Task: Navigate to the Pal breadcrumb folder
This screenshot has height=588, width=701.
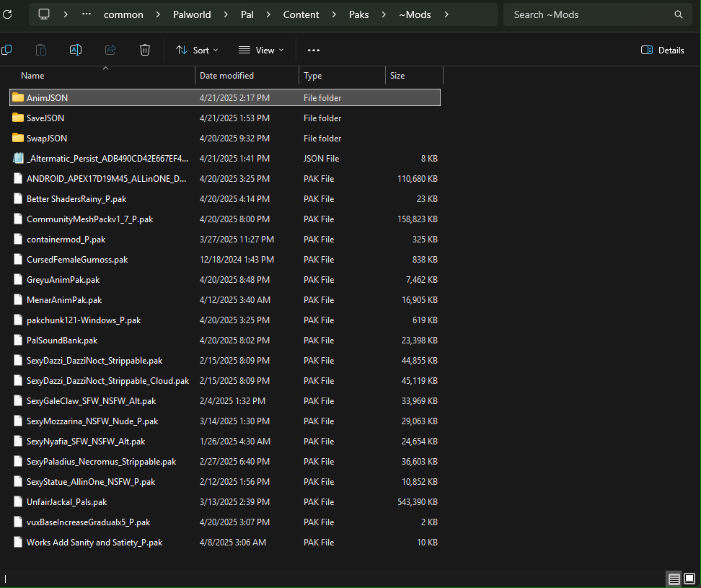Action: 247,14
